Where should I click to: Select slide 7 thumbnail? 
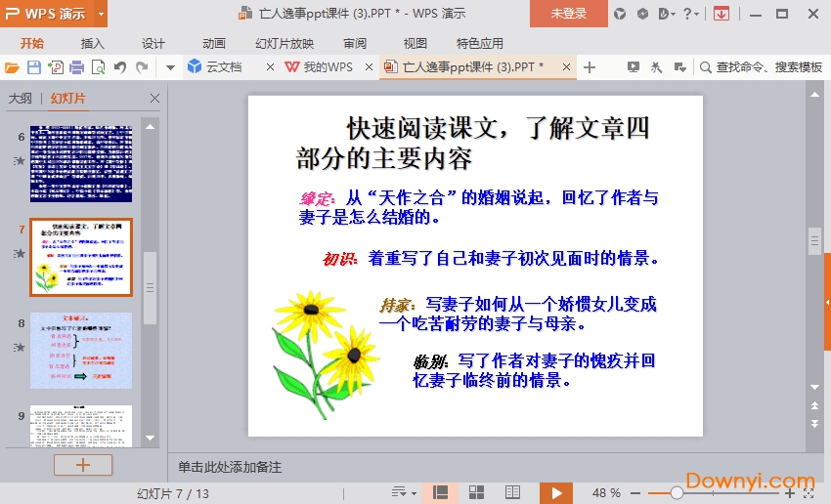[81, 257]
